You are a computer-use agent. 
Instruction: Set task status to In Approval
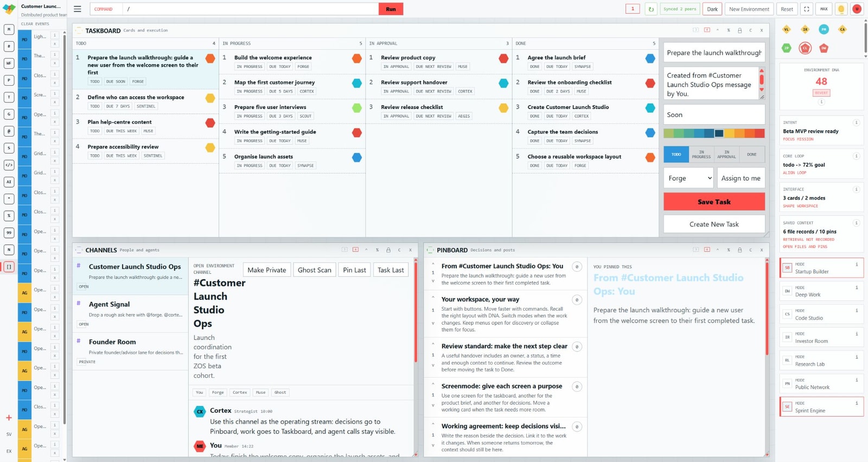coord(726,155)
